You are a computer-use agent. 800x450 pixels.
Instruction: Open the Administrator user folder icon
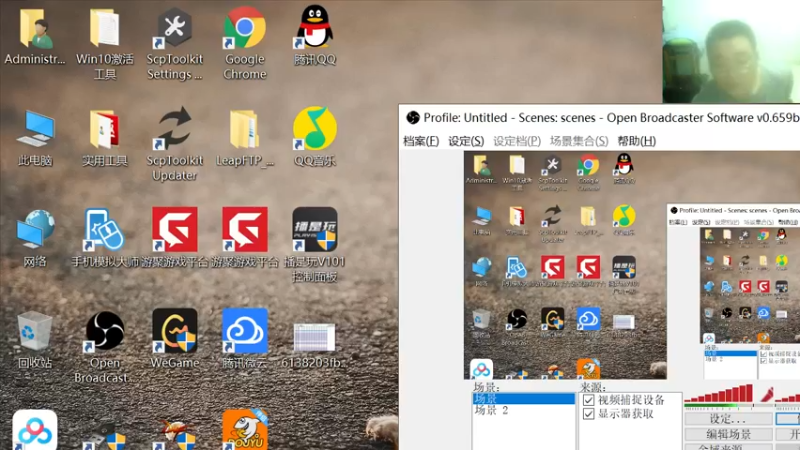coord(35,37)
